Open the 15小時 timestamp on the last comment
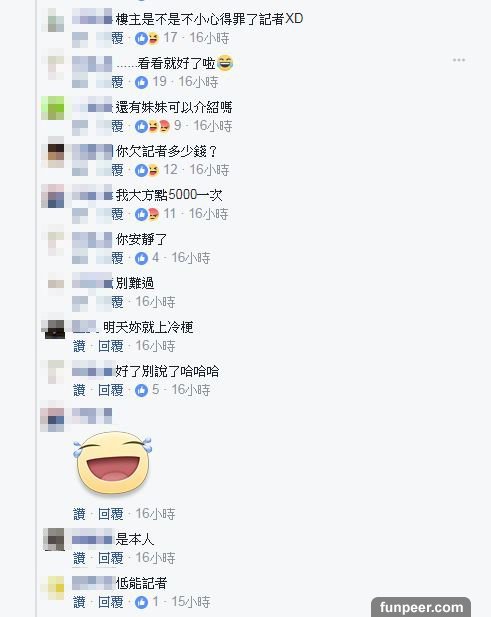This screenshot has height=617, width=491. [x=191, y=602]
